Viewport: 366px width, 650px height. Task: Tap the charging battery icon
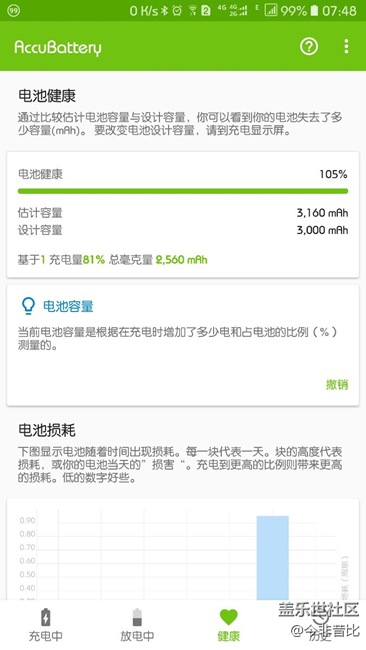tap(46, 617)
